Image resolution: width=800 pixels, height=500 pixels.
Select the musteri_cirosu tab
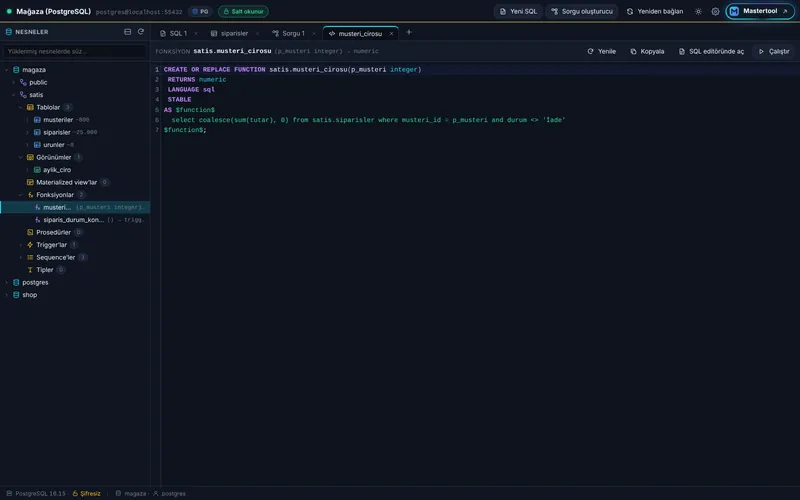pos(360,34)
